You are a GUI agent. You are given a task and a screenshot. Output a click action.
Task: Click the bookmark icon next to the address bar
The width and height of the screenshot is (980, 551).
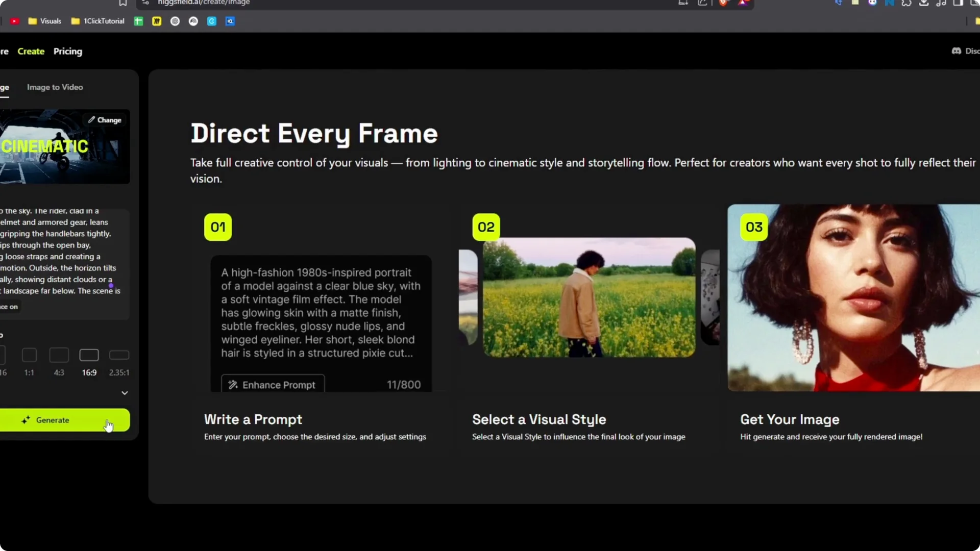(x=123, y=4)
